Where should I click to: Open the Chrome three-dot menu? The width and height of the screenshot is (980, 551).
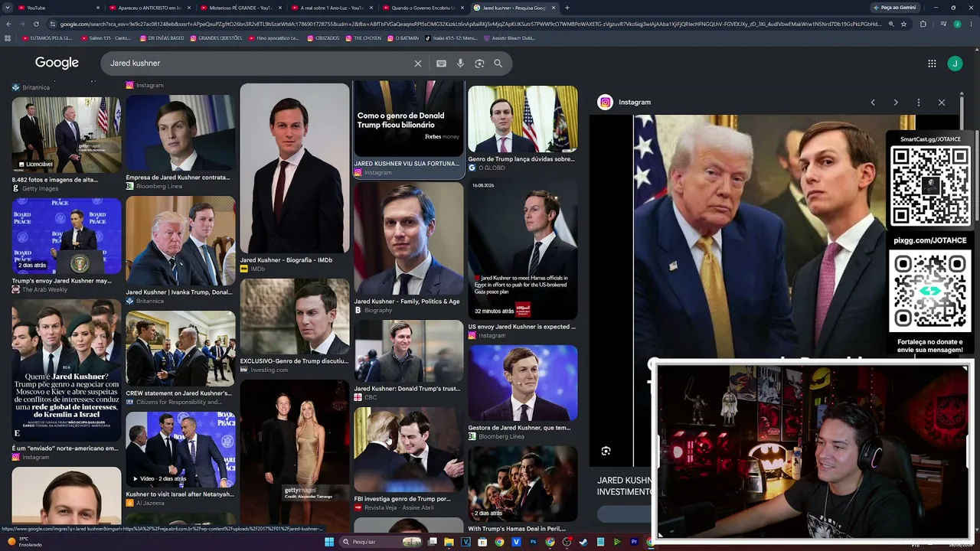[972, 24]
